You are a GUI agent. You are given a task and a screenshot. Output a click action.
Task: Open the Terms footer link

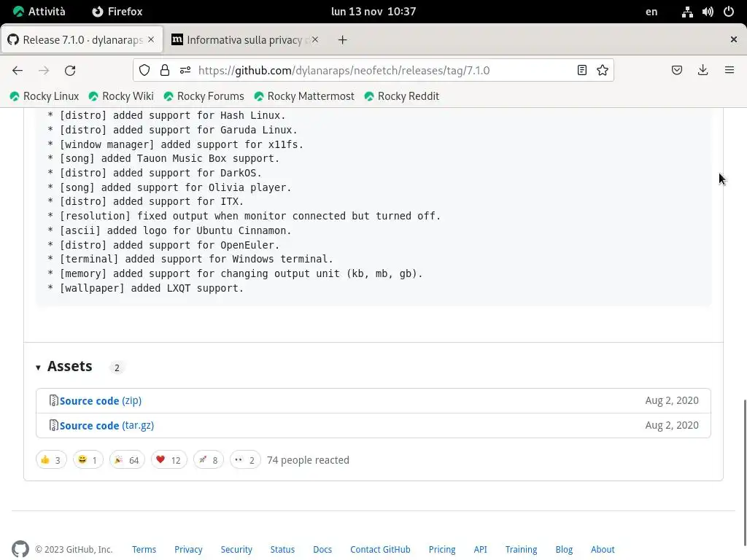[144, 549]
